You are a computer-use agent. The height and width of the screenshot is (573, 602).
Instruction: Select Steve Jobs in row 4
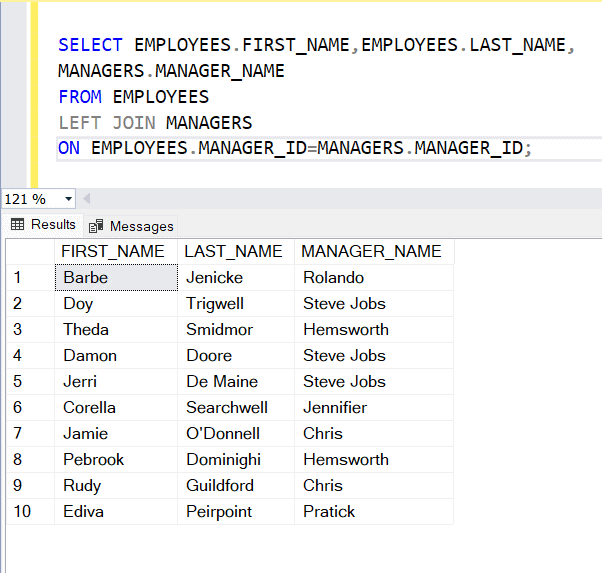coord(374,356)
